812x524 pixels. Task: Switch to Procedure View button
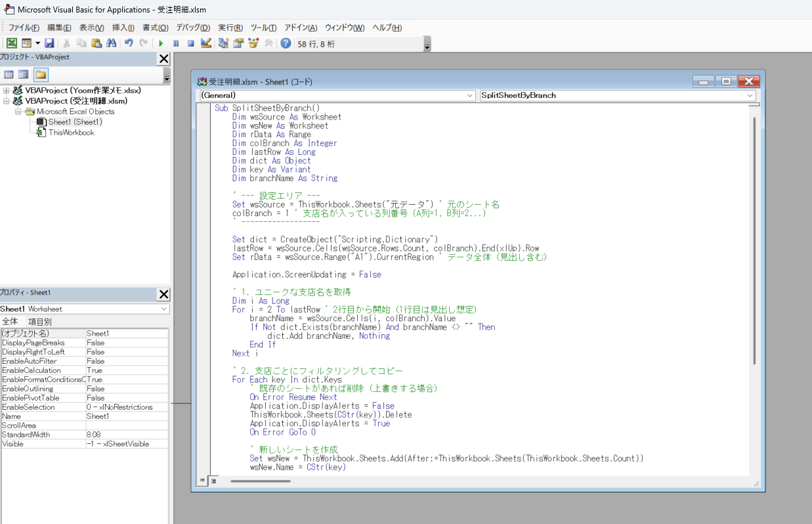203,481
